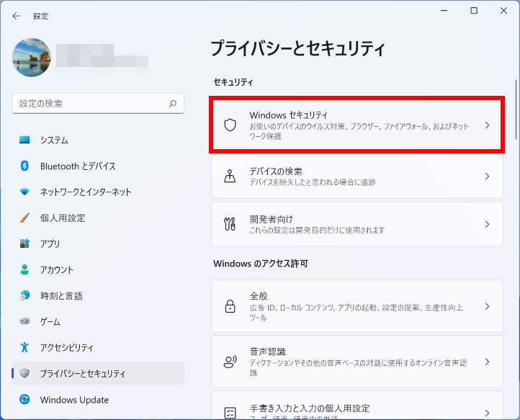Image resolution: width=520 pixels, height=420 pixels.
Task: Open デバイスの検索 settings row
Action: [x=357, y=177]
